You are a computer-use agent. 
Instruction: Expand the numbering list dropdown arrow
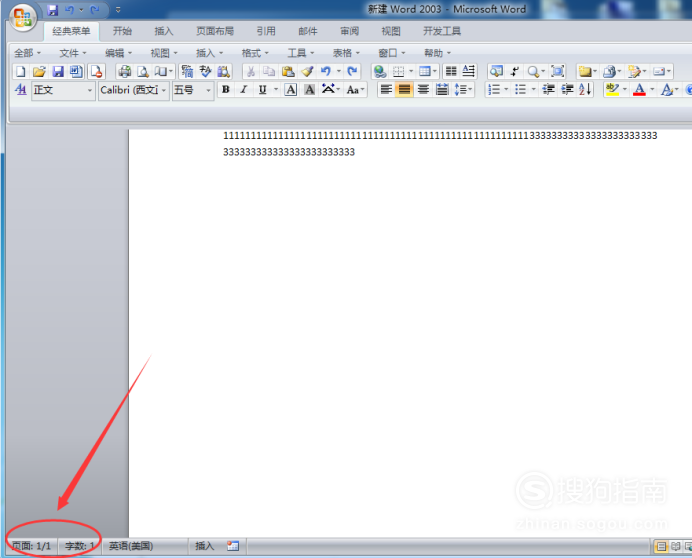click(506, 90)
